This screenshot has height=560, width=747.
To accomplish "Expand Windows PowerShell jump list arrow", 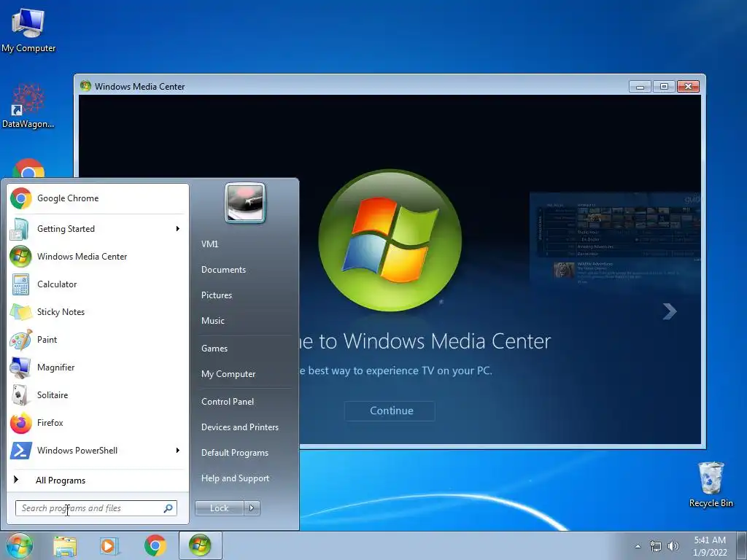I will click(178, 451).
